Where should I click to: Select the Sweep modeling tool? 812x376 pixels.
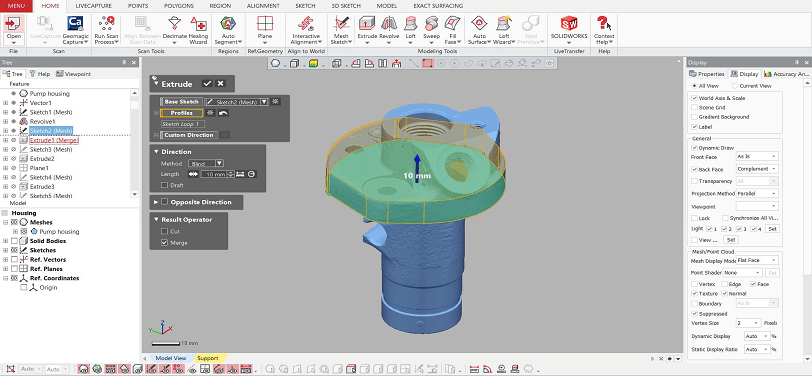pos(431,31)
